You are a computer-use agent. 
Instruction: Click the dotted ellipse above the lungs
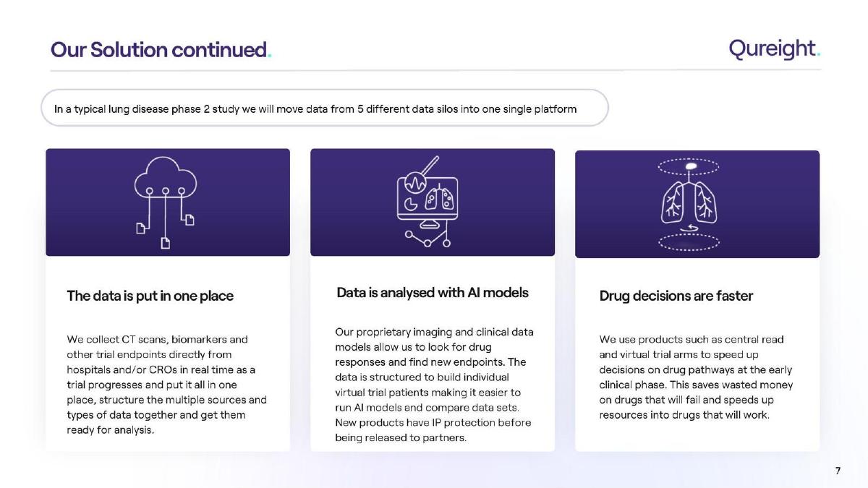click(x=689, y=166)
